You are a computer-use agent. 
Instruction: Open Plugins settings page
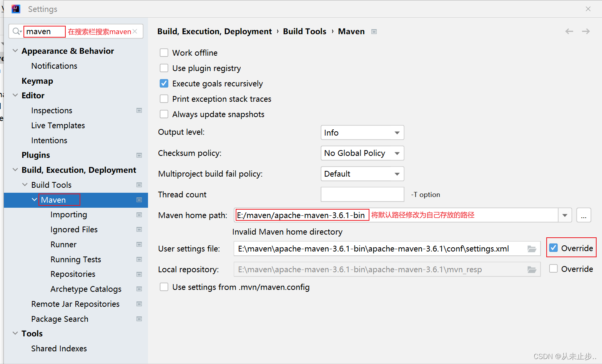(36, 155)
